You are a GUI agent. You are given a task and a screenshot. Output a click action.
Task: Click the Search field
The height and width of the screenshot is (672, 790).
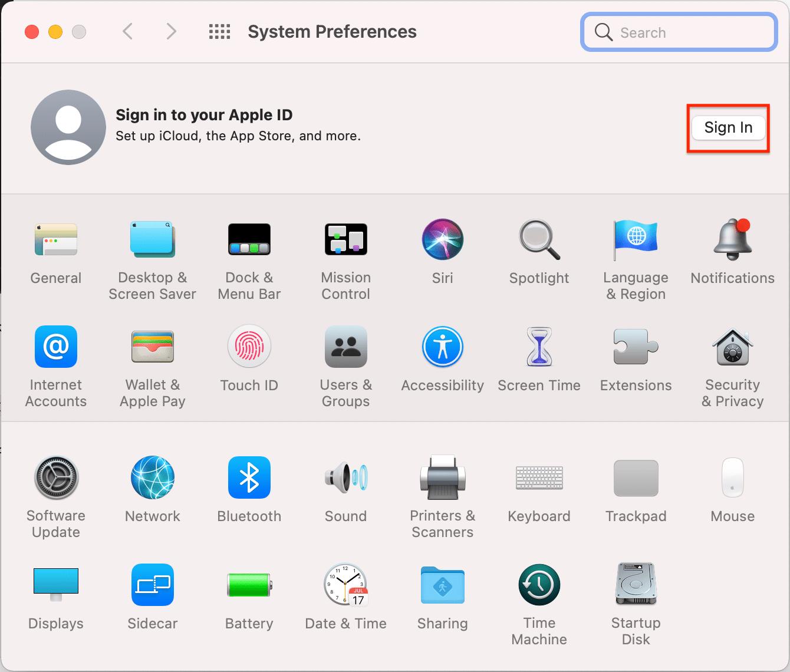[679, 32]
